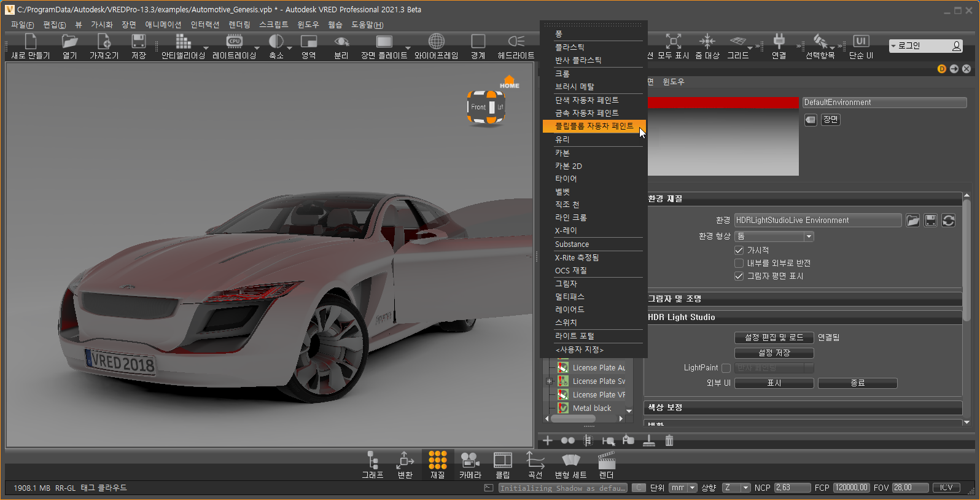Select 플립플롭 자동차 페인트 menu entry
The width and height of the screenshot is (980, 500).
tap(594, 126)
